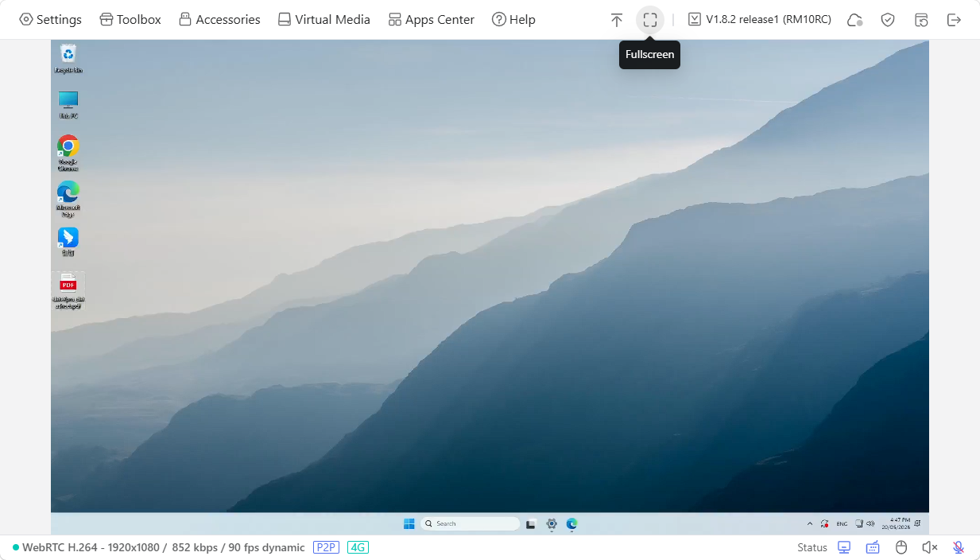The image size is (980, 560).
Task: Open Microsoft Edge from the taskbar
Action: pyautogui.click(x=571, y=523)
